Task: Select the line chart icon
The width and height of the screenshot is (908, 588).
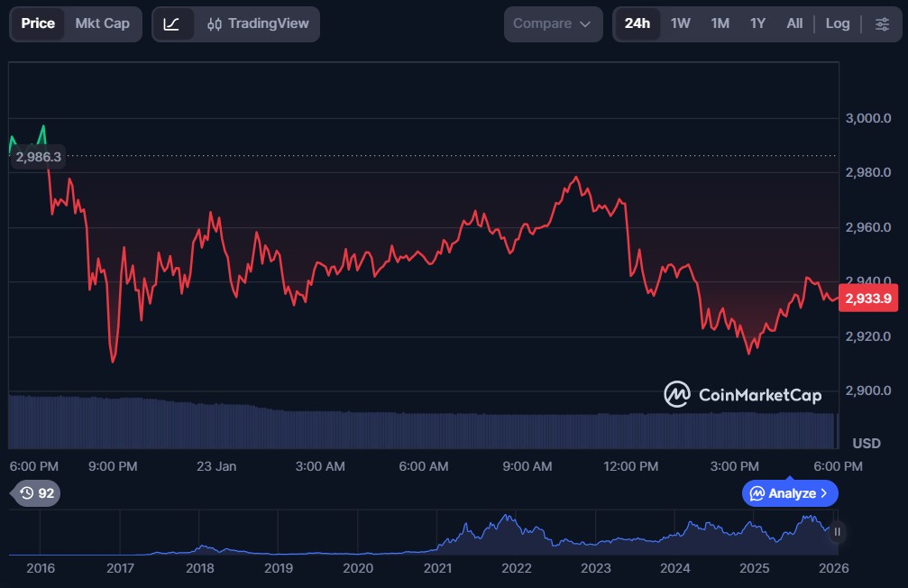Action: (x=171, y=23)
